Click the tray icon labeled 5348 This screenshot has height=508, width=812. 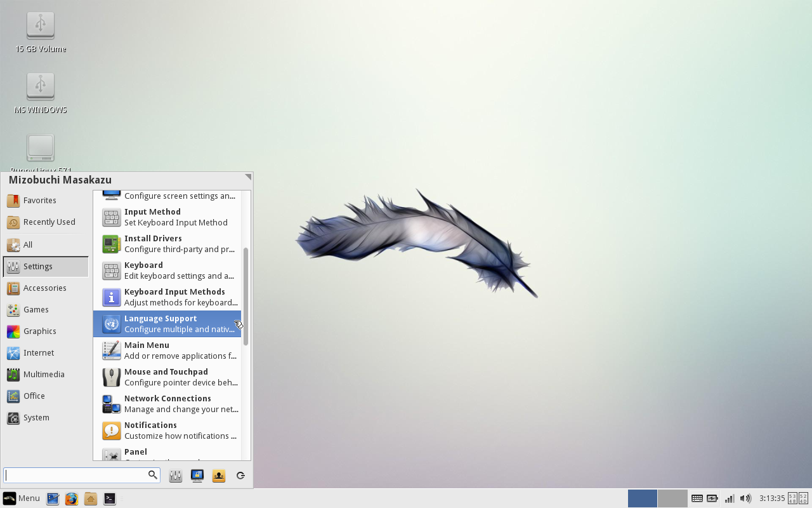[793, 498]
